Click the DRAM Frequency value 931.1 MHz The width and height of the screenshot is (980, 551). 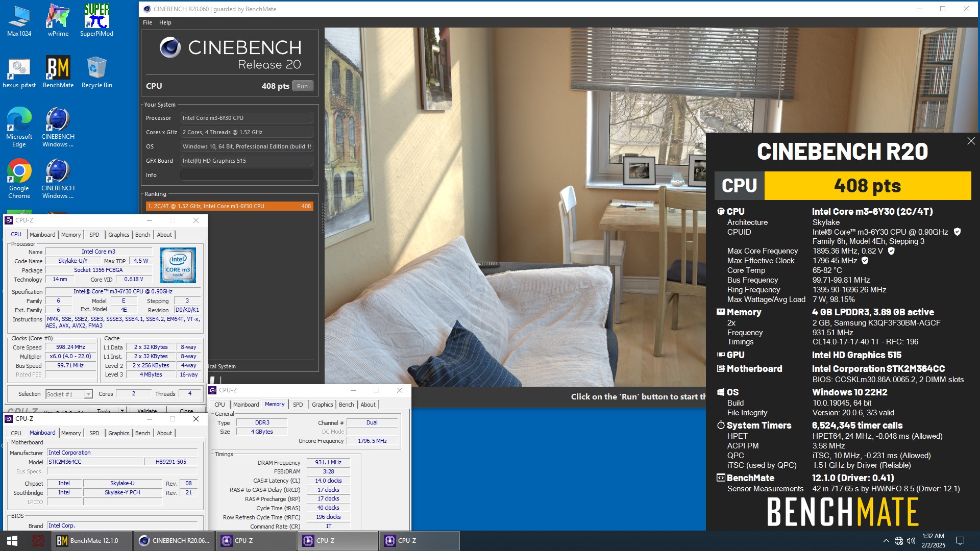[328, 462]
